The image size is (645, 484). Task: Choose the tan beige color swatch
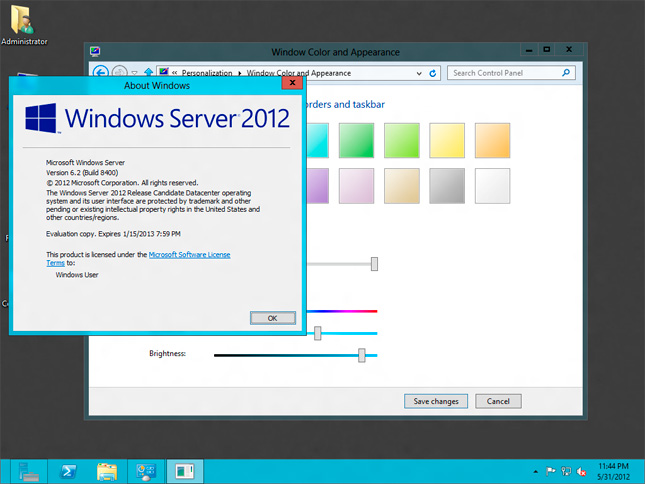[401, 185]
